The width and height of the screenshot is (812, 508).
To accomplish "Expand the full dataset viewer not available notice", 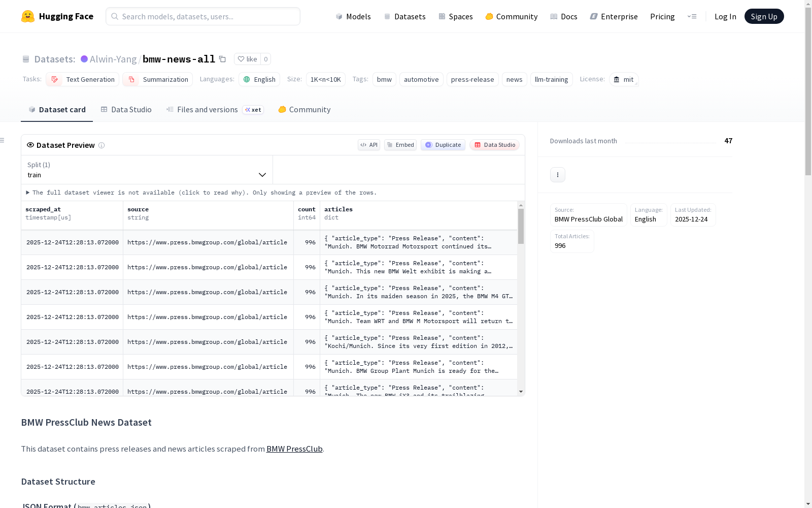I will [x=201, y=193].
